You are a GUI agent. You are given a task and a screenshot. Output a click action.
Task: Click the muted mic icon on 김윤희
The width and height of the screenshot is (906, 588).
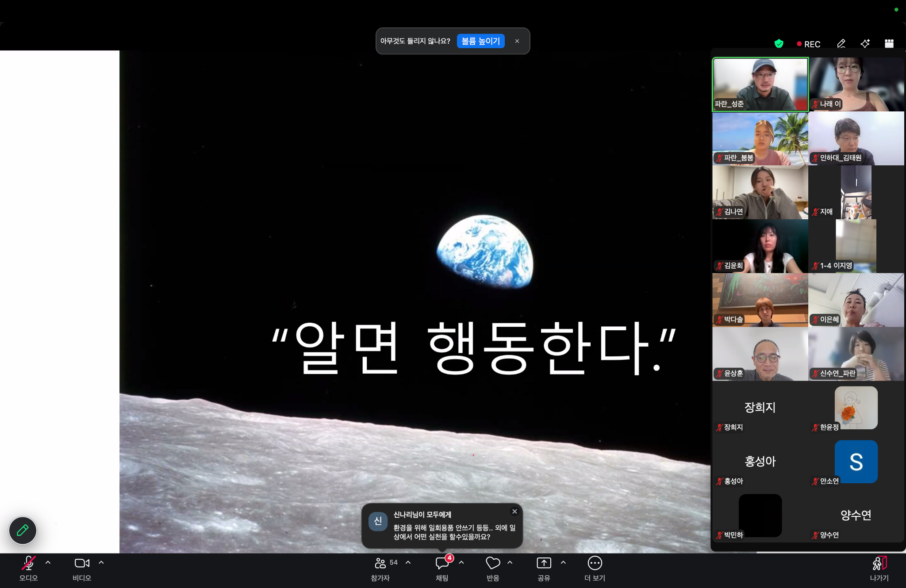719,266
